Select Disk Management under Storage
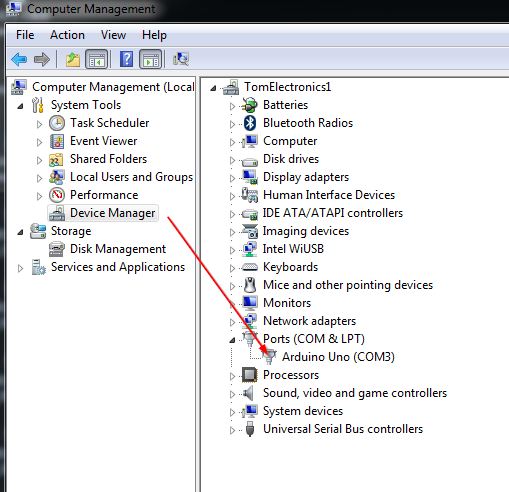The height and width of the screenshot is (492, 509). (x=118, y=249)
